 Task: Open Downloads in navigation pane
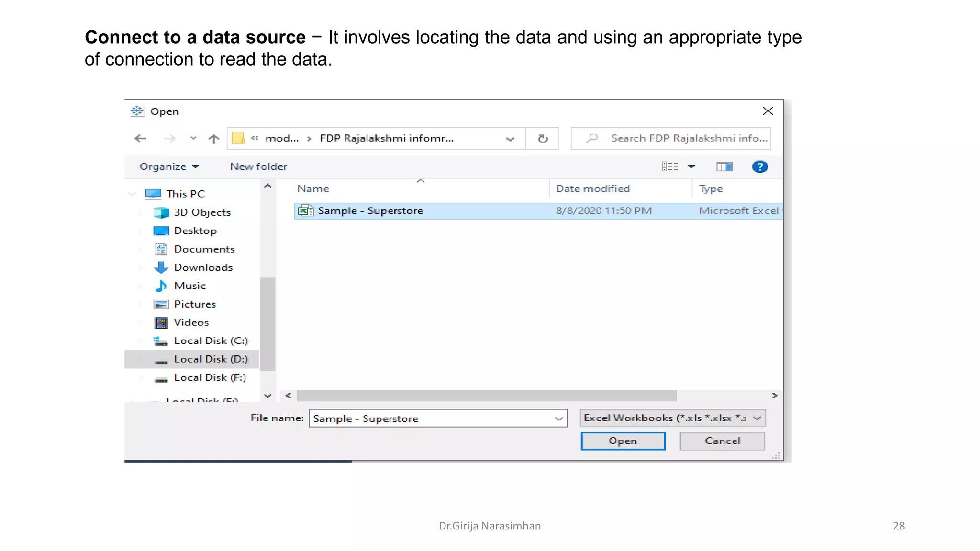[203, 267]
